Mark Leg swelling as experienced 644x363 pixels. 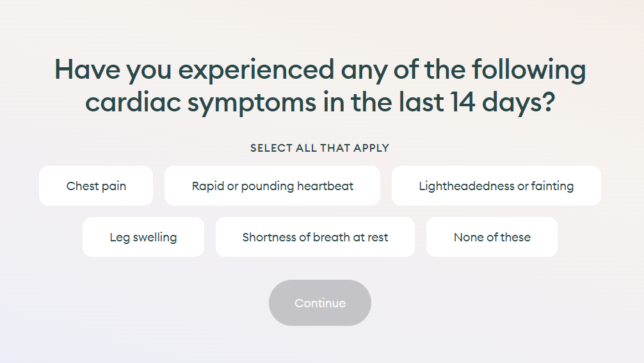click(x=143, y=238)
